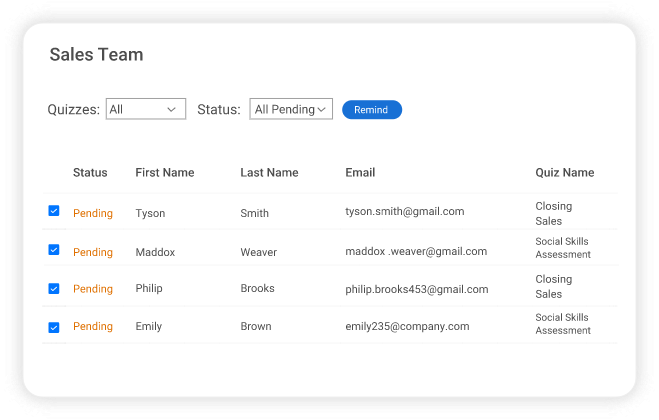Image resolution: width=659 pixels, height=420 pixels.
Task: Click Philip's Closing Sales quiz name
Action: point(553,287)
